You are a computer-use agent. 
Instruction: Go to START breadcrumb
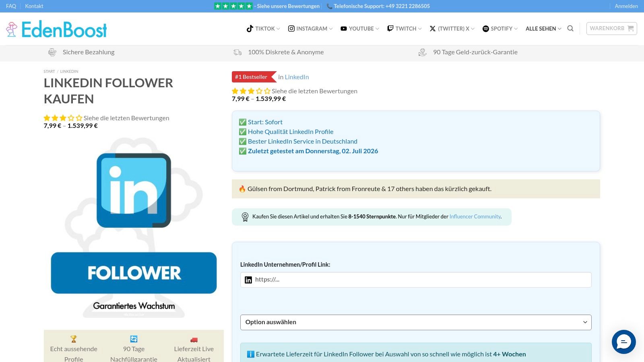coord(49,71)
